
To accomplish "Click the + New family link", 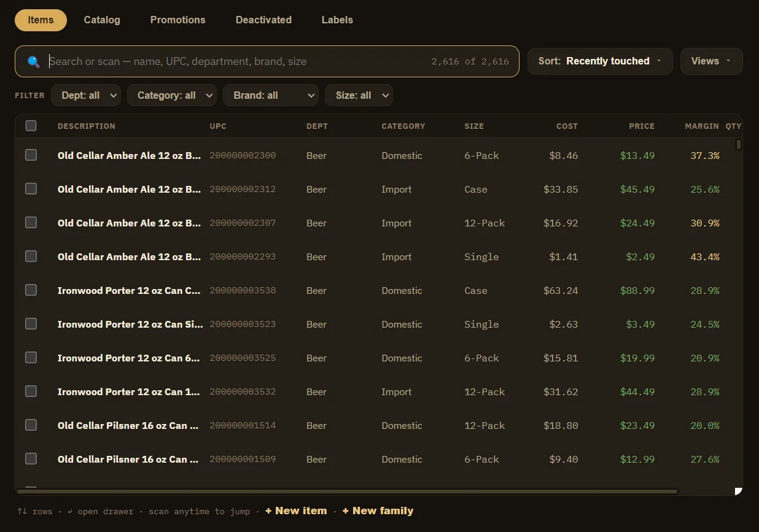I will coord(378,511).
